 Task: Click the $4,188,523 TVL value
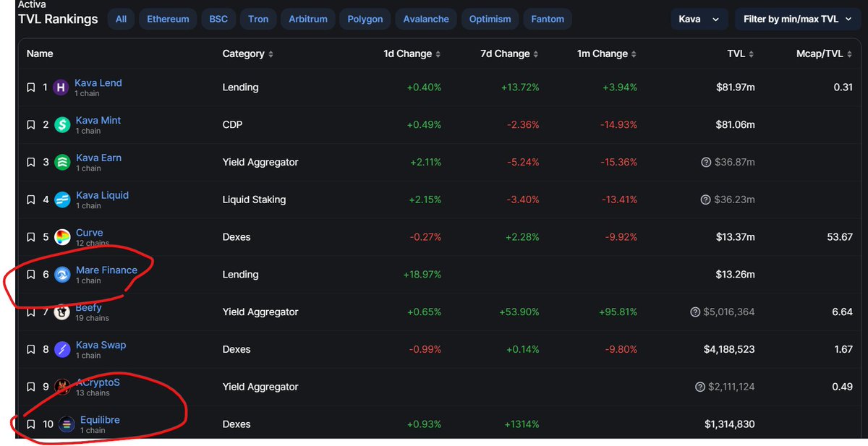click(x=729, y=350)
